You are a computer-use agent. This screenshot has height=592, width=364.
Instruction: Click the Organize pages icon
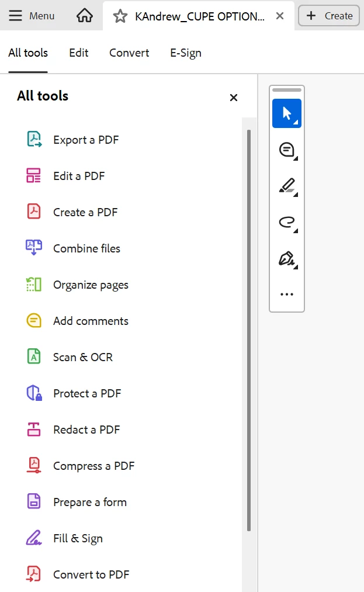34,284
